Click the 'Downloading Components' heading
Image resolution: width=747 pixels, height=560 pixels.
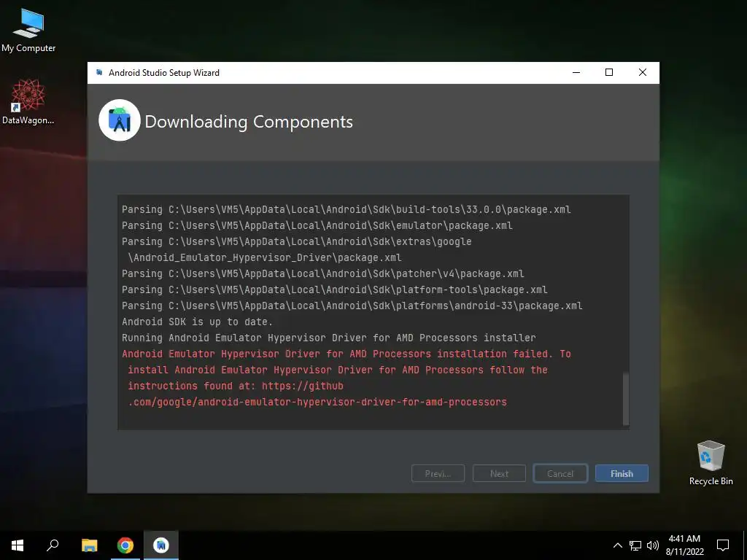249,122
